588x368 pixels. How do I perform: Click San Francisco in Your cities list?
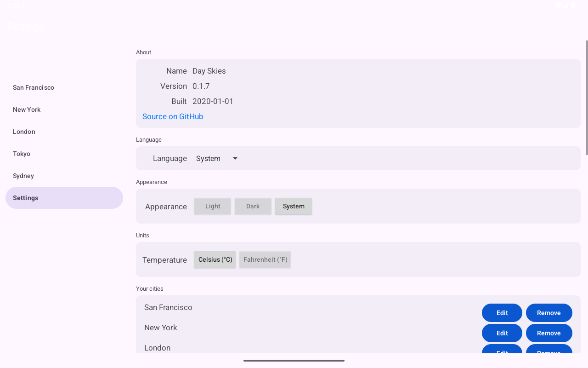click(168, 307)
